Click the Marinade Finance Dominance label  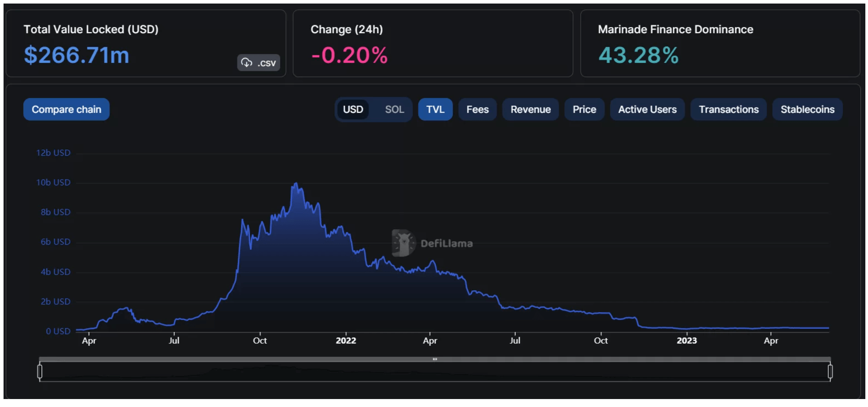click(675, 29)
